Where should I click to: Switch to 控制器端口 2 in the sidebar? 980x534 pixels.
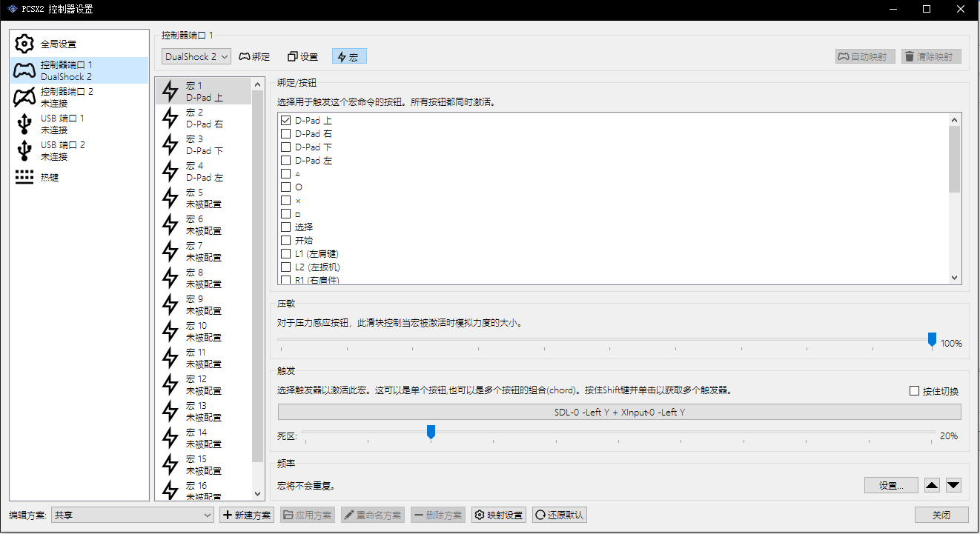79,97
